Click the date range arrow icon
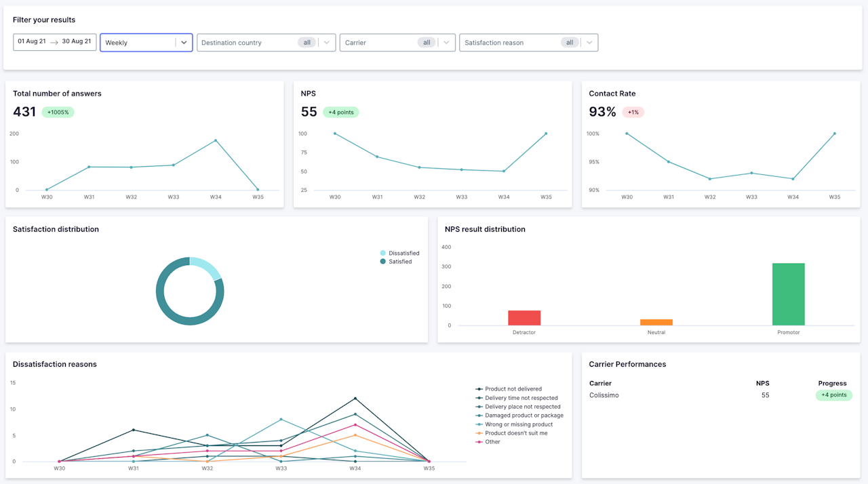Screen dimensions: 868x484 (54, 42)
